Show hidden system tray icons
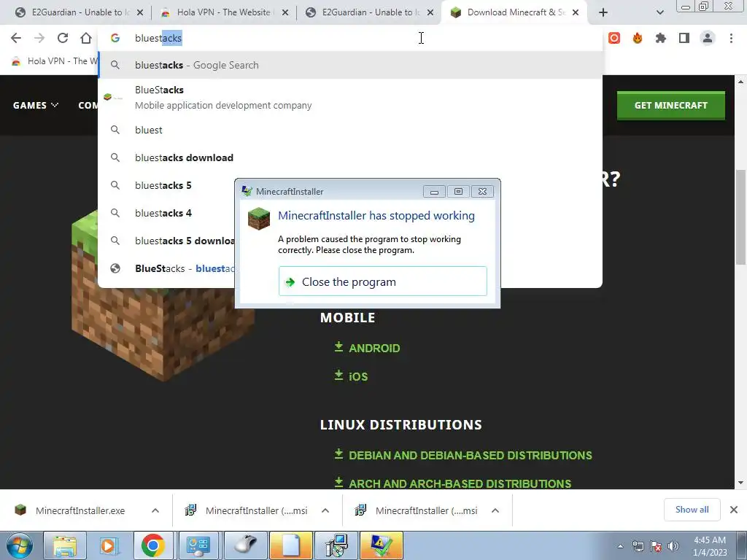Image resolution: width=747 pixels, height=560 pixels. pyautogui.click(x=620, y=546)
